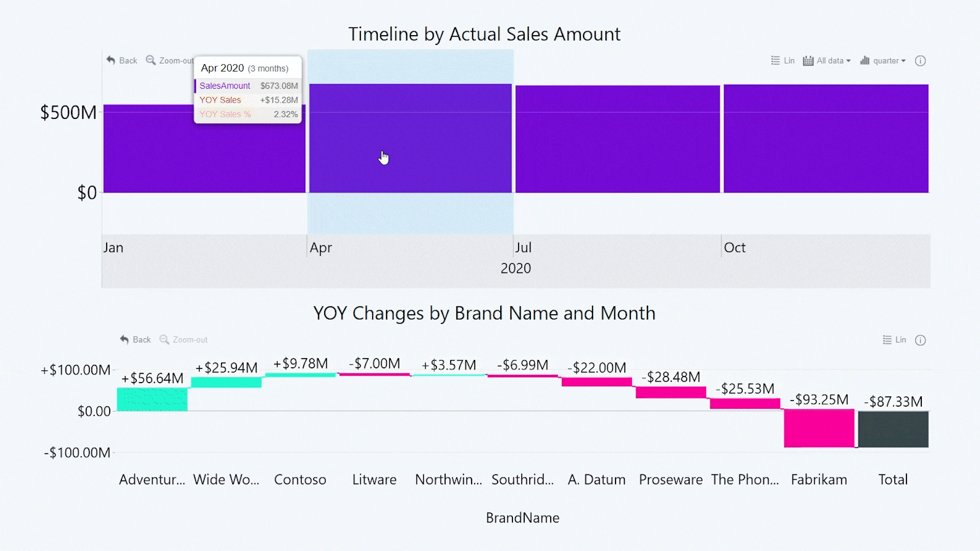Click the Apr label on time axis

(x=321, y=248)
